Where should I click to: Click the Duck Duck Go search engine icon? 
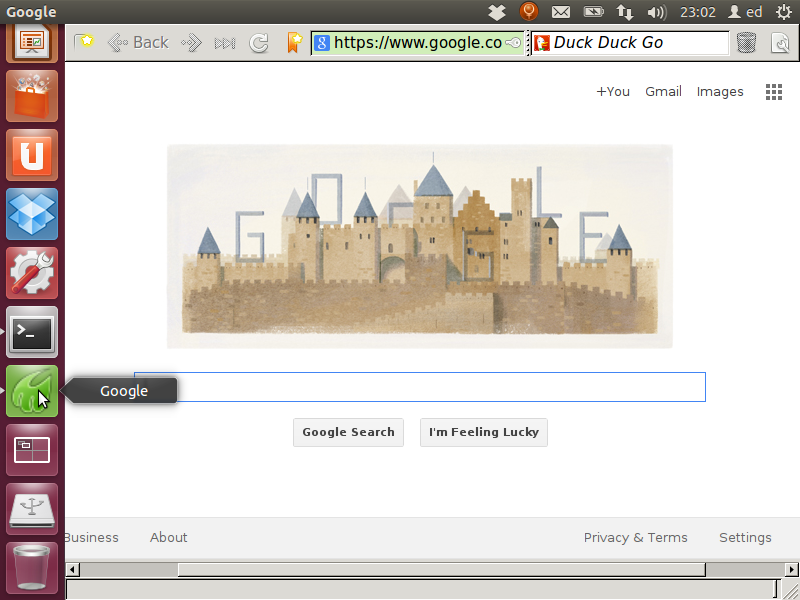tap(542, 43)
